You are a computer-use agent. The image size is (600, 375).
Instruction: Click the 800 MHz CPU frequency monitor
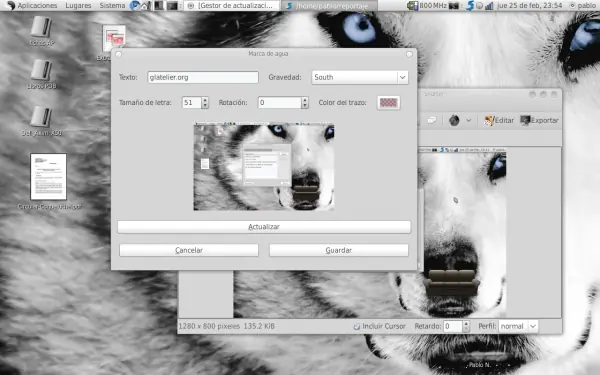point(428,5)
